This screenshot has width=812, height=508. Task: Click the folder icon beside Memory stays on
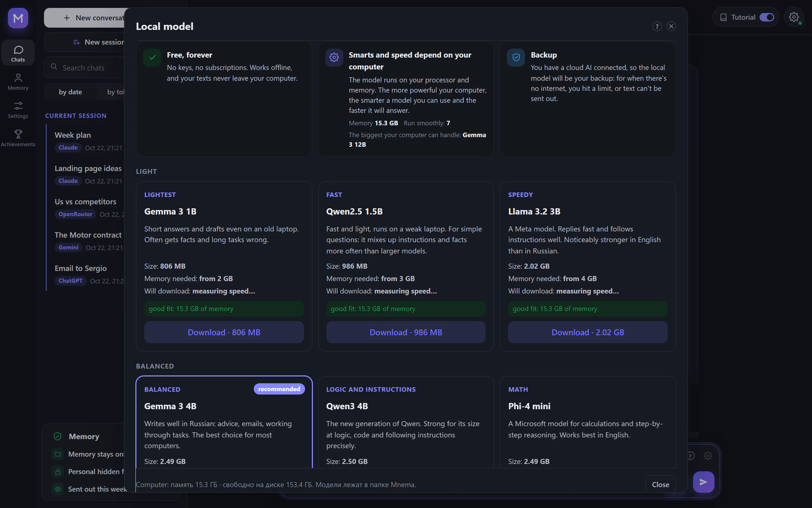[58, 454]
